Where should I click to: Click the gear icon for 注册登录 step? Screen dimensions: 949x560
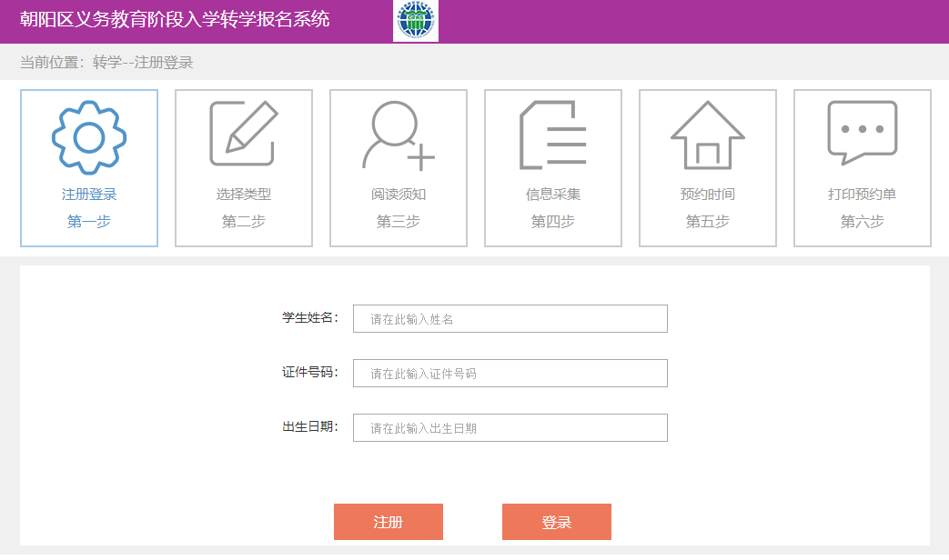[89, 137]
